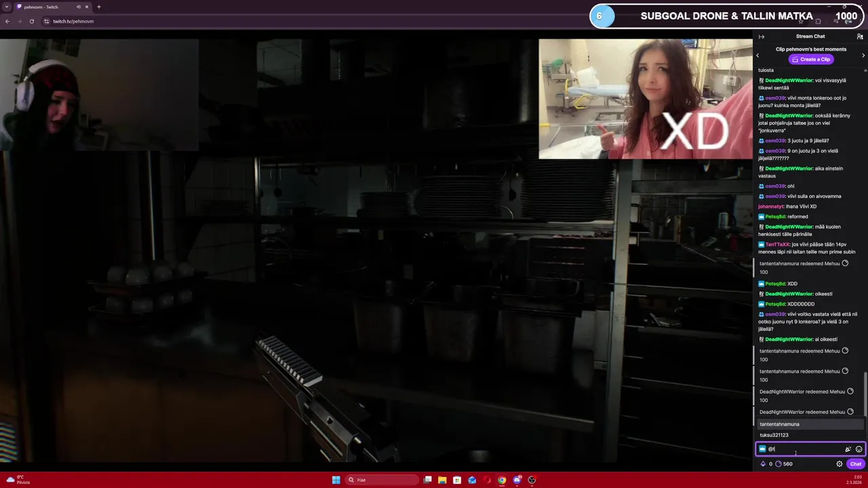This screenshot has height=488, width=868.
Task: Click the chat panel scrollbar
Action: pos(865,393)
